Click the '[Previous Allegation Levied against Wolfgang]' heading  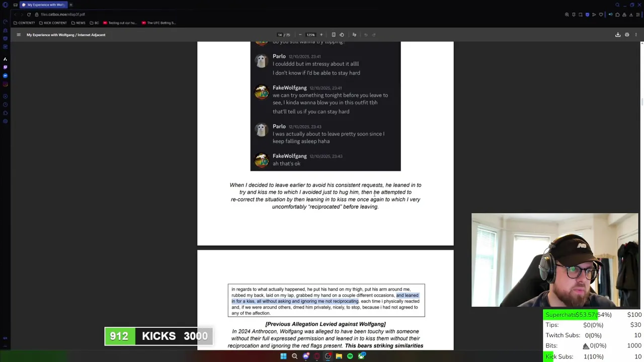[x=326, y=324]
